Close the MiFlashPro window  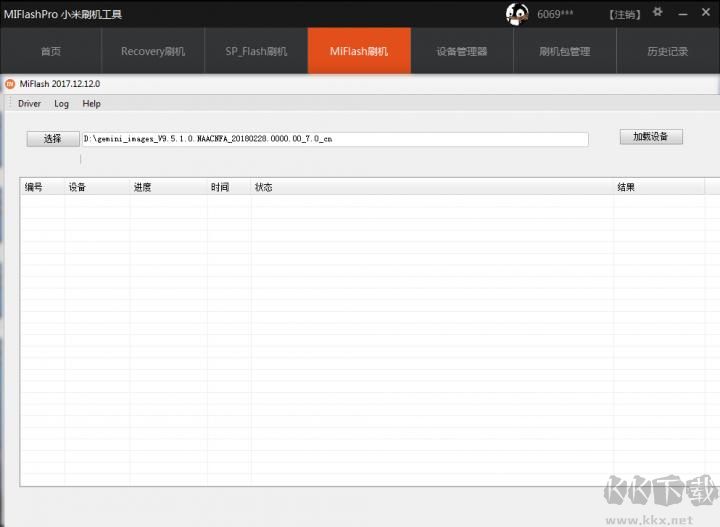click(706, 12)
